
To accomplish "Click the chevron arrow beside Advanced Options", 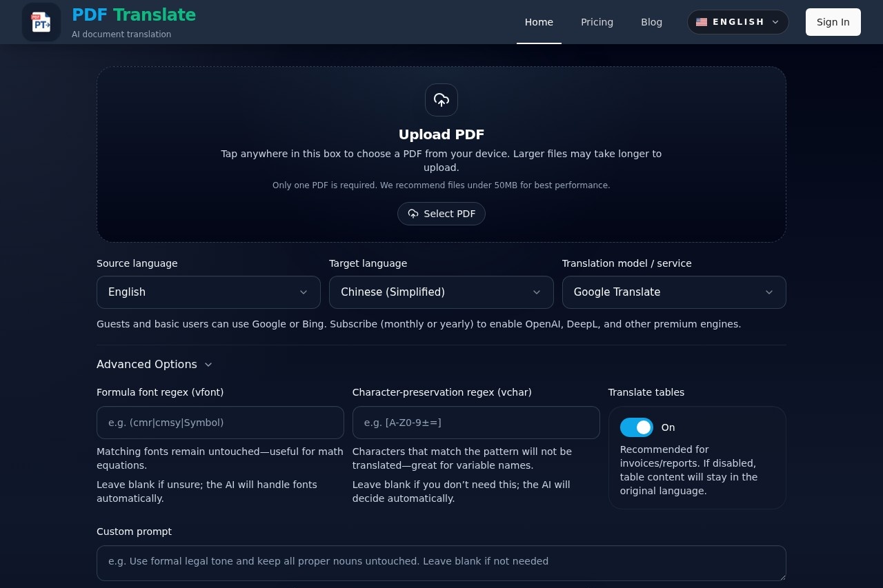I will pos(208,365).
